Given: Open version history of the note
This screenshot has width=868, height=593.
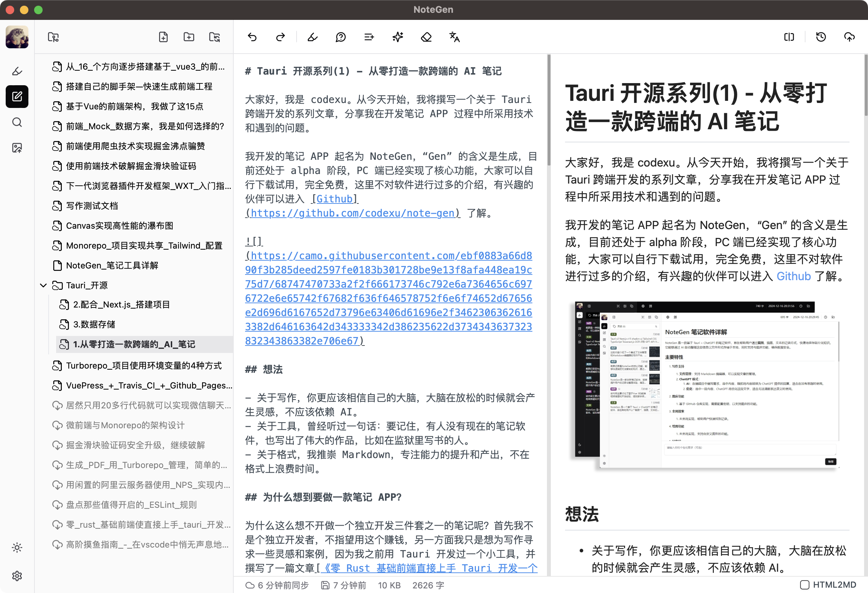Looking at the screenshot, I should click(821, 37).
